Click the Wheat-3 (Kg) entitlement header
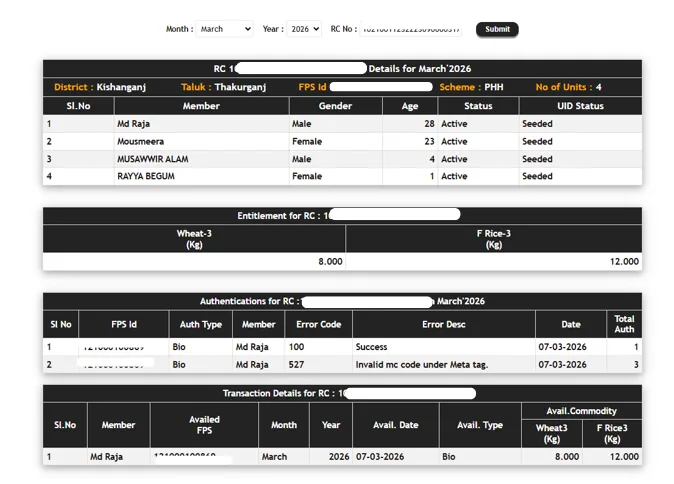 194,239
